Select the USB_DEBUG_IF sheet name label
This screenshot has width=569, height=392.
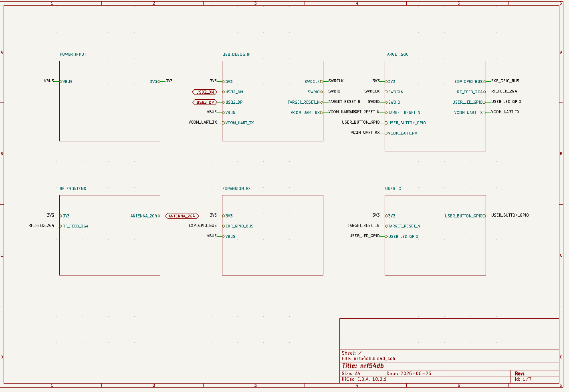click(236, 54)
